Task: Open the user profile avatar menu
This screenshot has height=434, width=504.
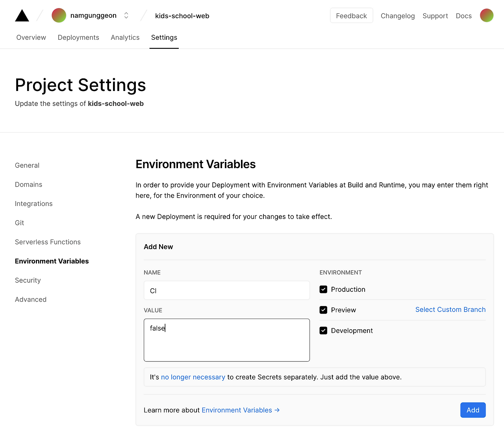Action: (487, 15)
